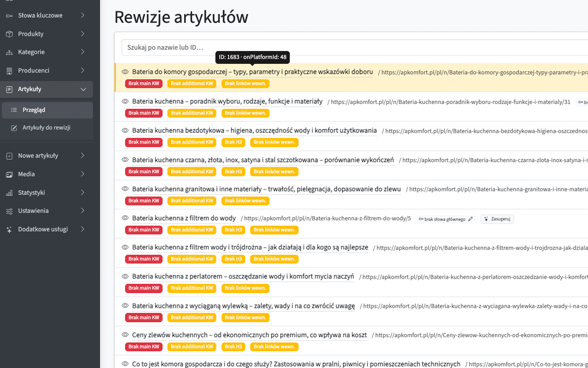This screenshot has height=368, width=588.
Task: Click the list icon beside Przegląd
Action: click(x=14, y=110)
